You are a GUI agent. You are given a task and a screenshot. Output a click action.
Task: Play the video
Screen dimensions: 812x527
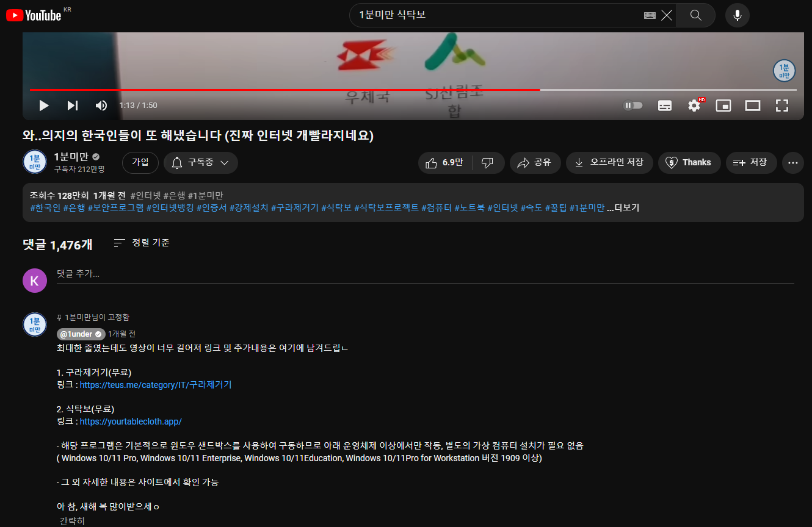[x=43, y=106]
